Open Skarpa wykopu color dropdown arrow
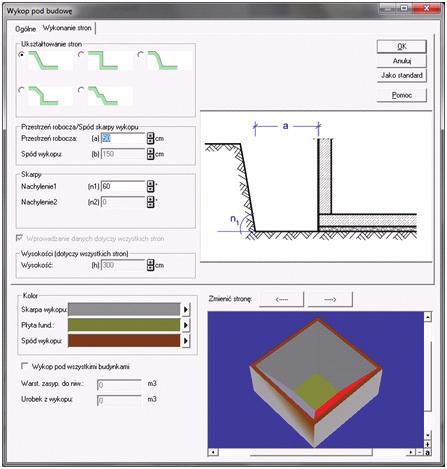 coord(186,310)
